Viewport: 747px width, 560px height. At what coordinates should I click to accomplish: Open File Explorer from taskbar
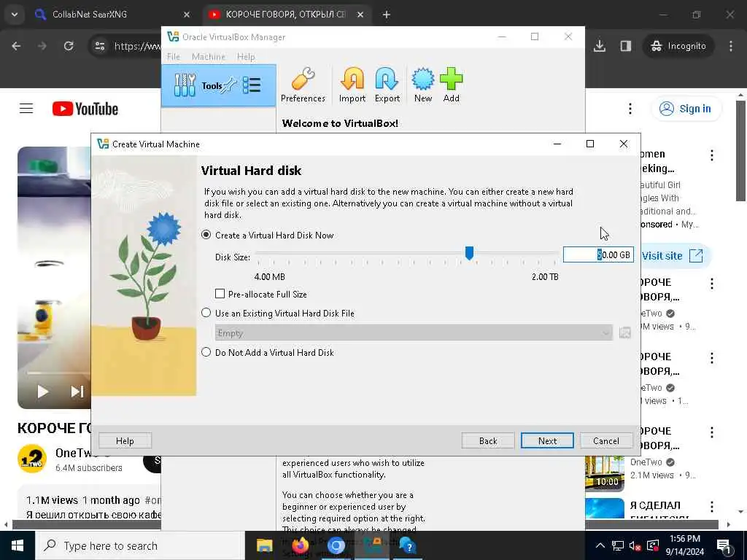tap(264, 545)
